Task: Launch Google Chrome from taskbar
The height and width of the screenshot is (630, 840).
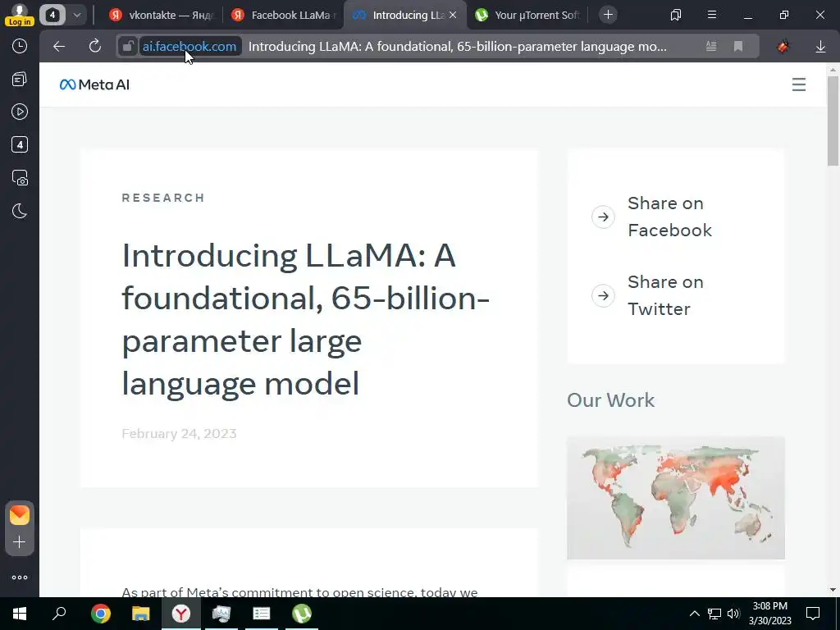Action: point(101,614)
